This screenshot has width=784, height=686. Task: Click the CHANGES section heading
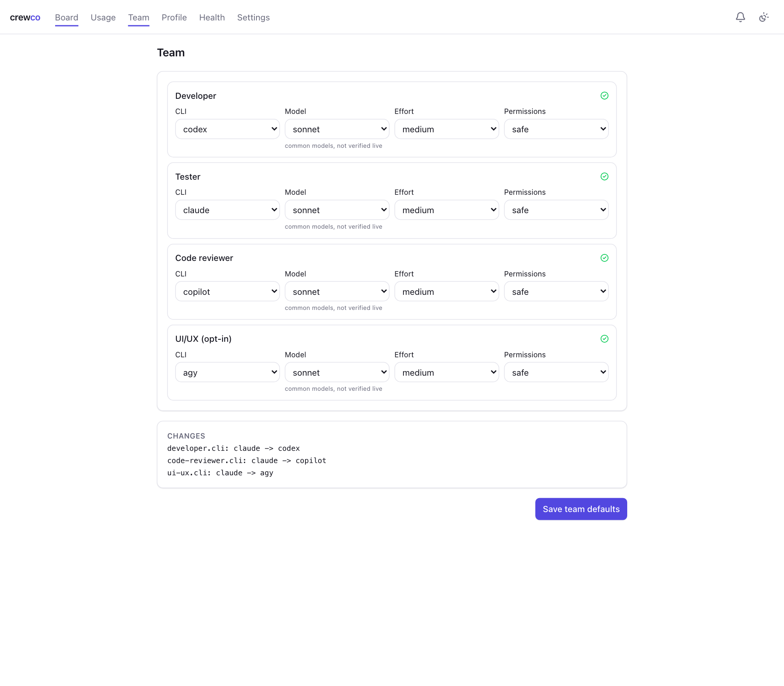pyautogui.click(x=186, y=436)
